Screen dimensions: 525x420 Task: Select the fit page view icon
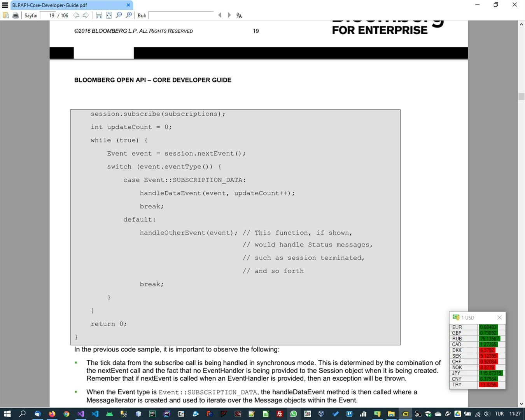[x=109, y=15]
